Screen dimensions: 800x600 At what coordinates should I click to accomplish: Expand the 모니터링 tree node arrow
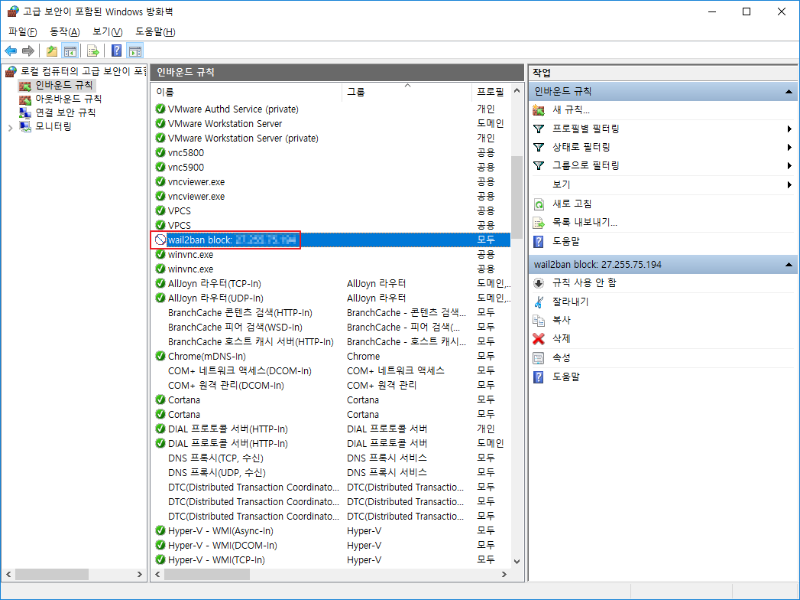click(12, 127)
